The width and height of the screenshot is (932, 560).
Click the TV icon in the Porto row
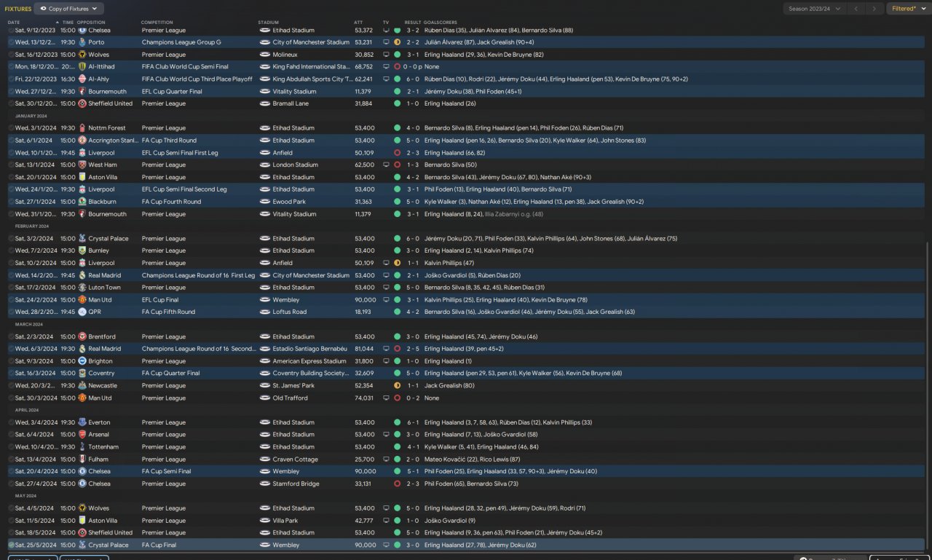pyautogui.click(x=386, y=42)
